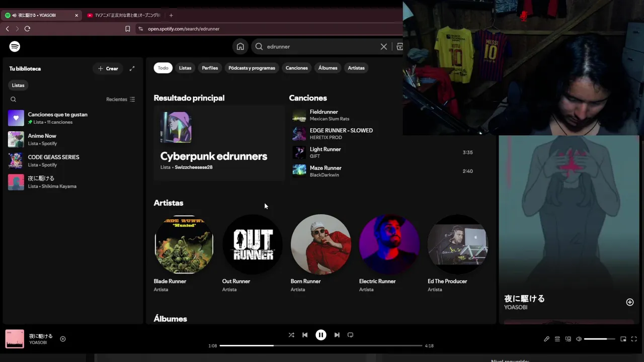Open the Swizzcheesese28 profile link
The width and height of the screenshot is (644, 362).
coord(194,167)
